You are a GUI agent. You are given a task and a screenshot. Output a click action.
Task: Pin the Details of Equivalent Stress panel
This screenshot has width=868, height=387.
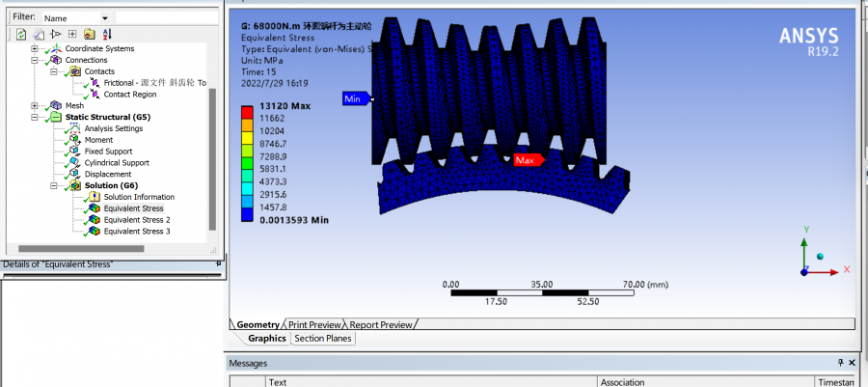219,263
